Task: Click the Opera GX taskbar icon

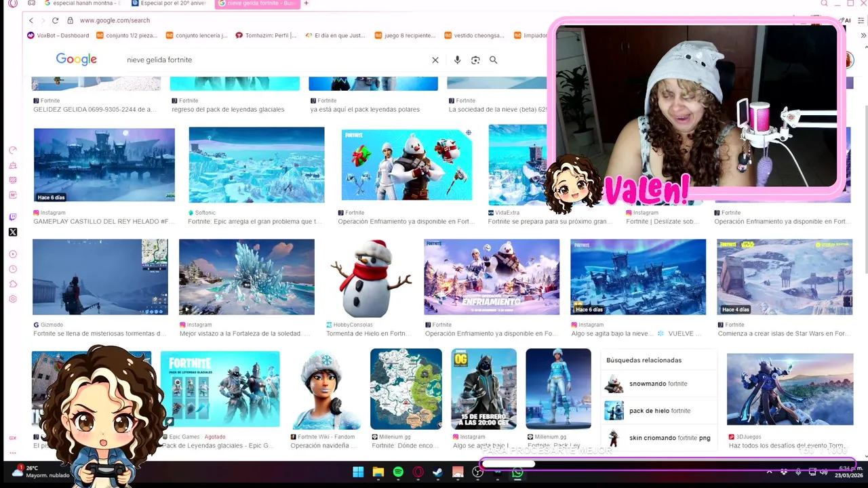Action: (x=418, y=472)
